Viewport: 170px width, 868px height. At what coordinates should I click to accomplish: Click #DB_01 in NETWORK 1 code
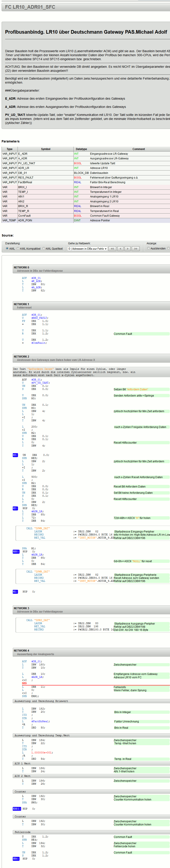tap(36, 315)
